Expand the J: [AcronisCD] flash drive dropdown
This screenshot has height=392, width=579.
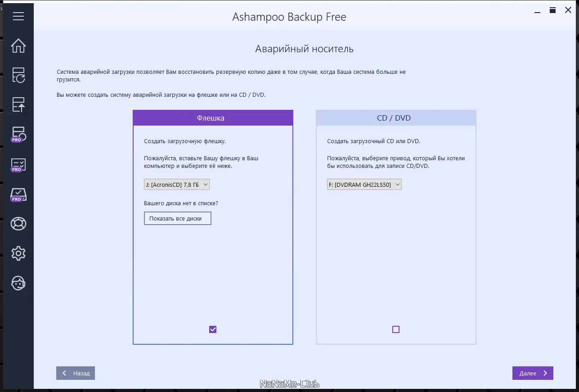pos(177,185)
